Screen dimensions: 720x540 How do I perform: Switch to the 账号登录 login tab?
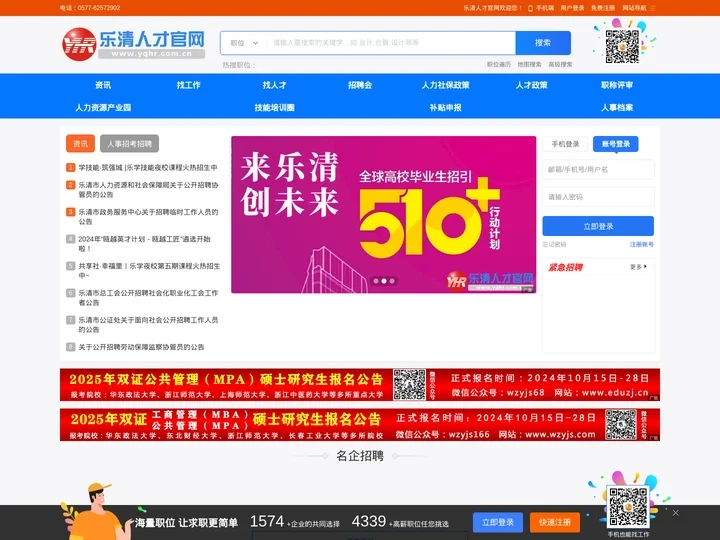pos(616,144)
